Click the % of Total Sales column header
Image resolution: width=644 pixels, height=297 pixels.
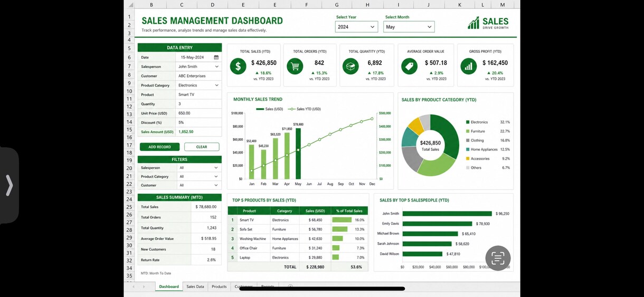349,211
